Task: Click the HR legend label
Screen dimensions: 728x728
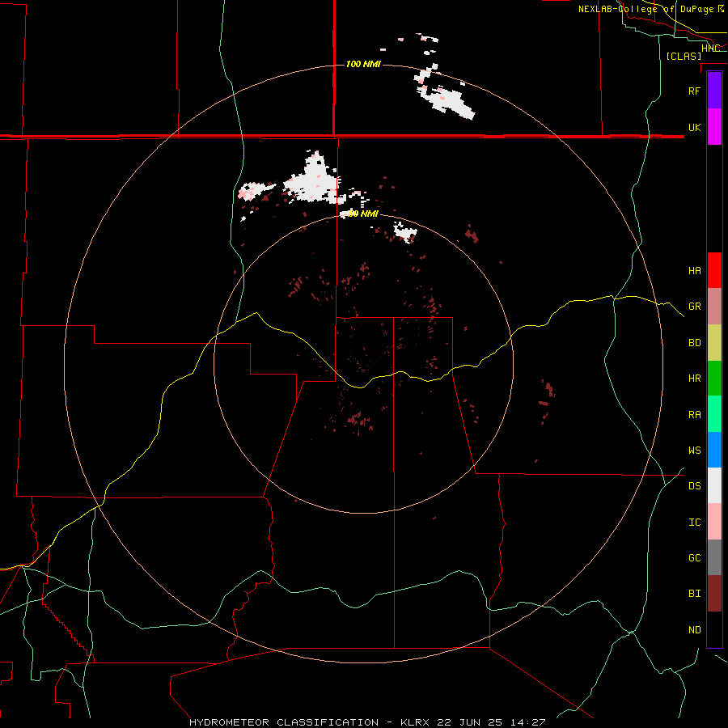Action: pyautogui.click(x=694, y=379)
